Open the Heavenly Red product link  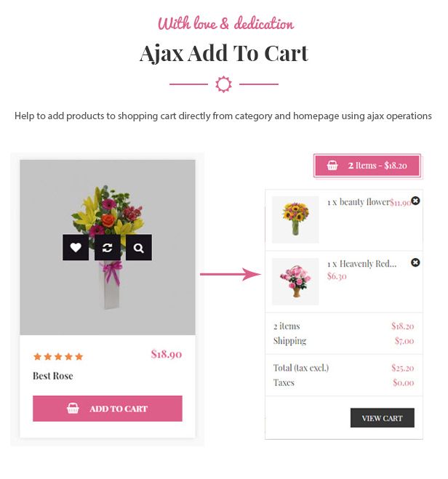pyautogui.click(x=362, y=264)
